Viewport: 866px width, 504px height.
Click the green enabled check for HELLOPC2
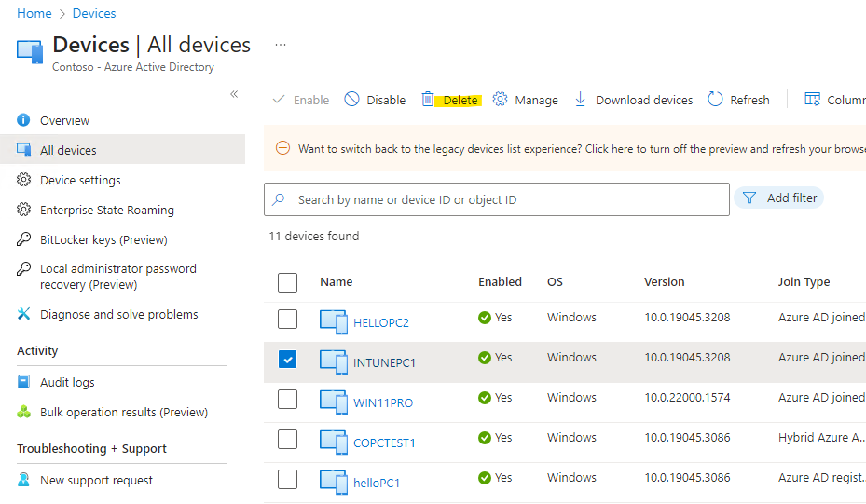coord(485,318)
